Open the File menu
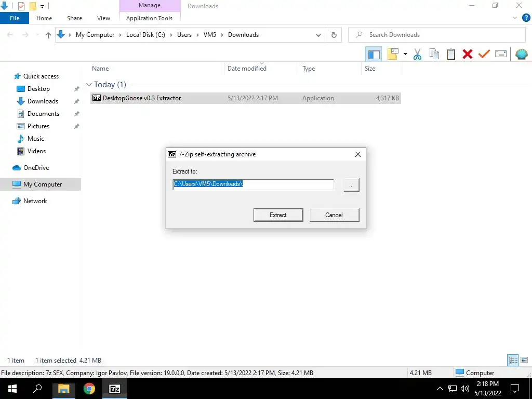This screenshot has width=532, height=399. point(15,18)
